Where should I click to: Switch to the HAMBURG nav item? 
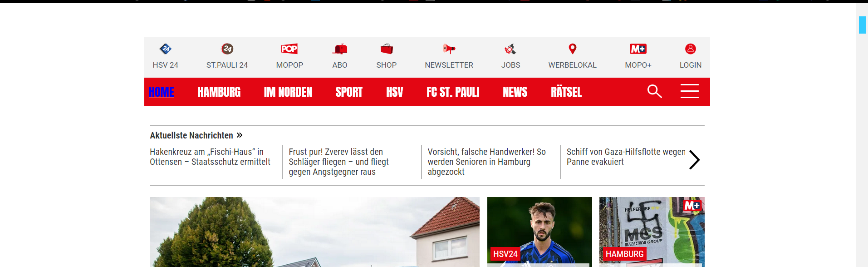click(219, 92)
